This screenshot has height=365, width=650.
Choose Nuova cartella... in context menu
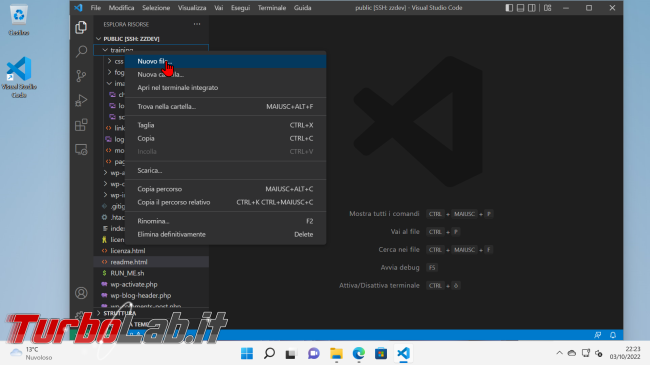(226, 75)
